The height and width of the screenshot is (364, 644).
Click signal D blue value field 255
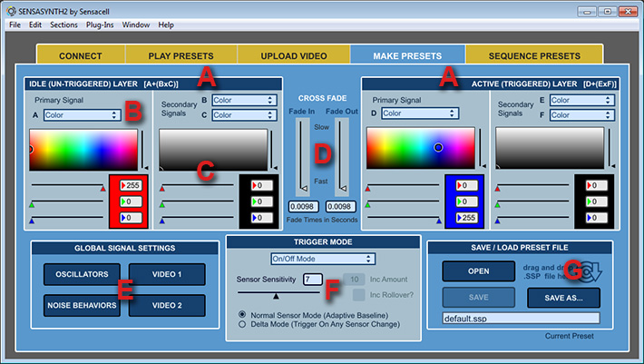click(467, 218)
